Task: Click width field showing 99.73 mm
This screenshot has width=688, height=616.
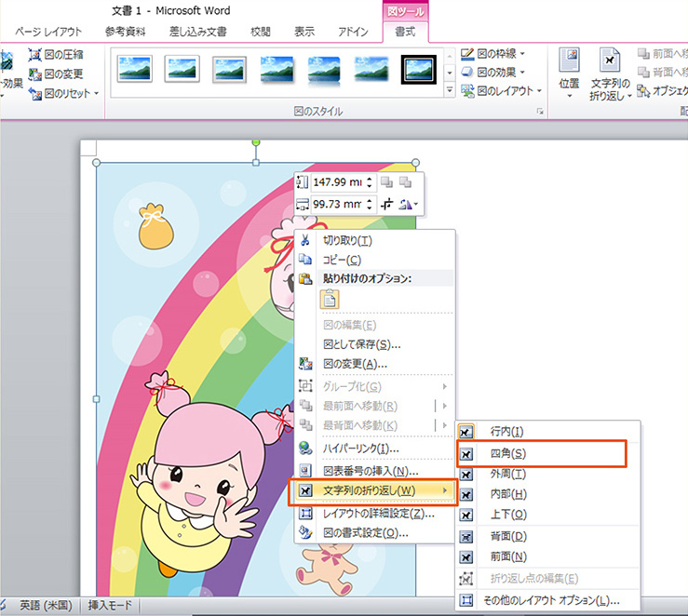Action: 337,204
